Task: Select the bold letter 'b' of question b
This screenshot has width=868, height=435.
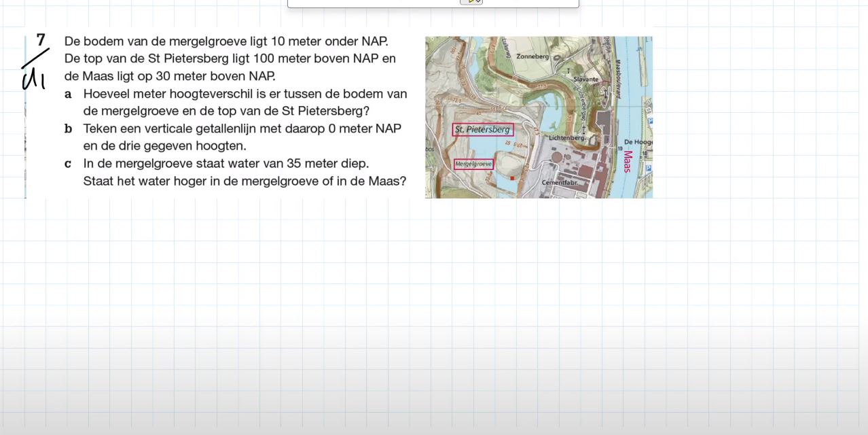Action: (x=68, y=128)
